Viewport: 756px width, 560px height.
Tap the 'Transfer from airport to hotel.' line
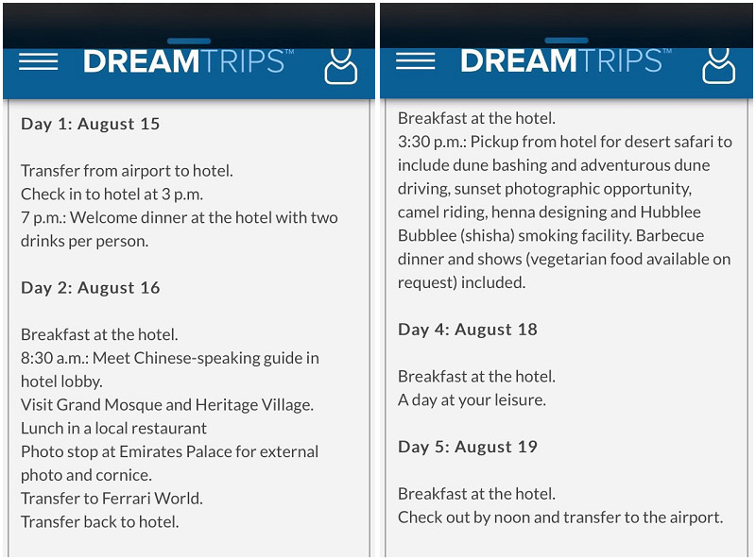(x=127, y=171)
